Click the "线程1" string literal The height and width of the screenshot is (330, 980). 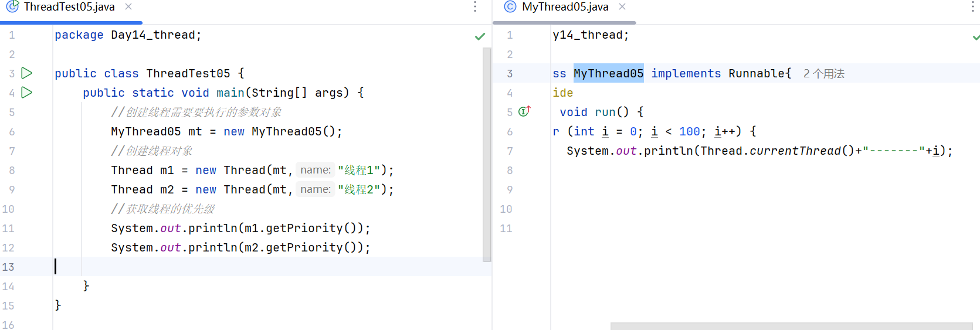click(x=359, y=170)
